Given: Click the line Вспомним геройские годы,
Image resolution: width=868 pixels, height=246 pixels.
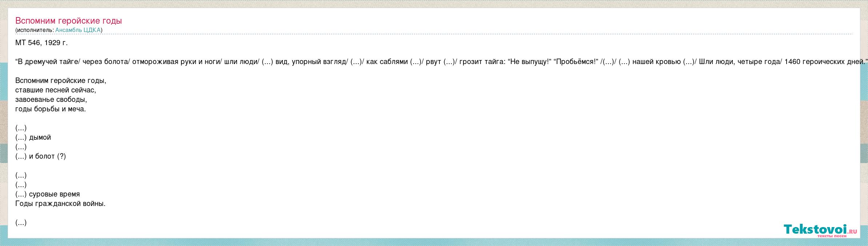Looking at the screenshot, I should point(61,81).
